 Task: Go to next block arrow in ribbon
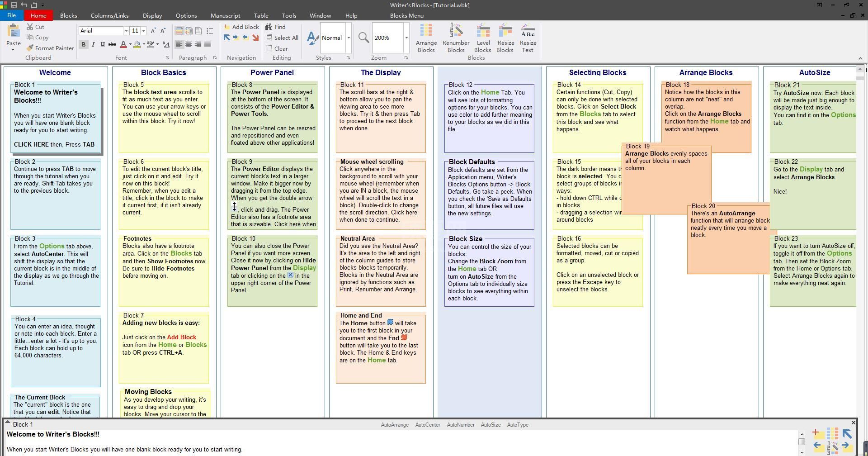pos(236,38)
